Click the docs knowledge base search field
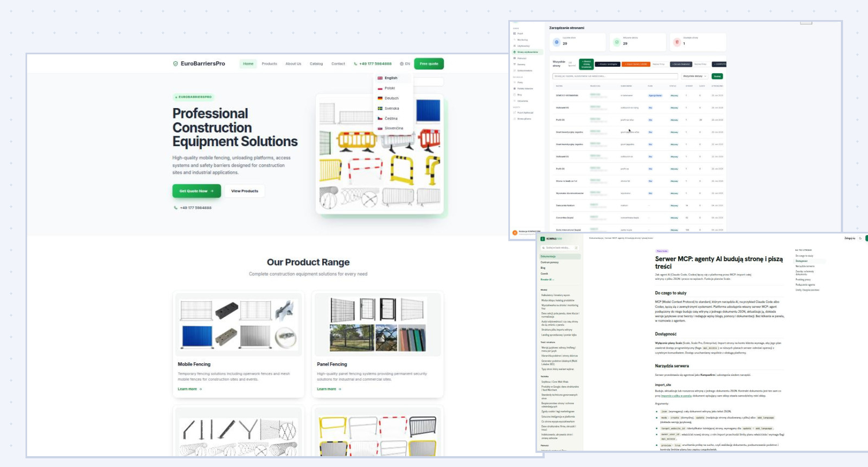The image size is (868, 467). click(560, 248)
